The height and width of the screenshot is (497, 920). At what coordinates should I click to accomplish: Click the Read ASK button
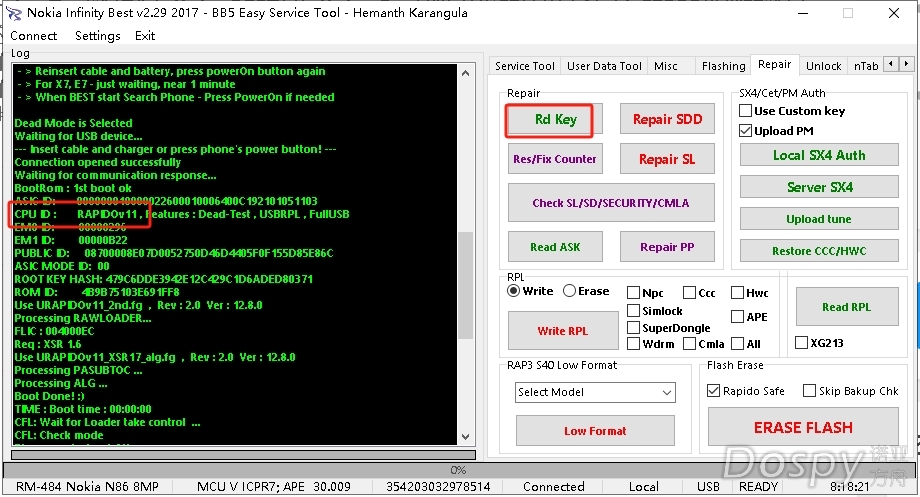(555, 247)
